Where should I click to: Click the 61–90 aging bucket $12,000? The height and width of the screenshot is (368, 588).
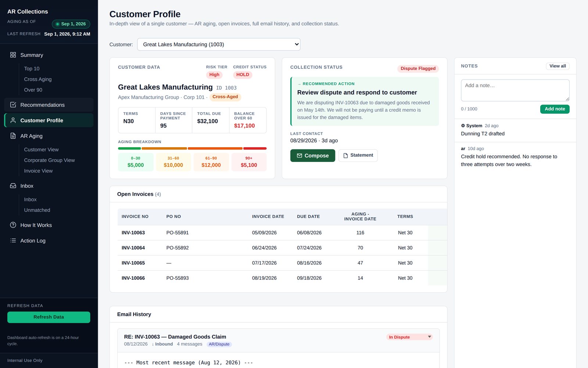[211, 162]
